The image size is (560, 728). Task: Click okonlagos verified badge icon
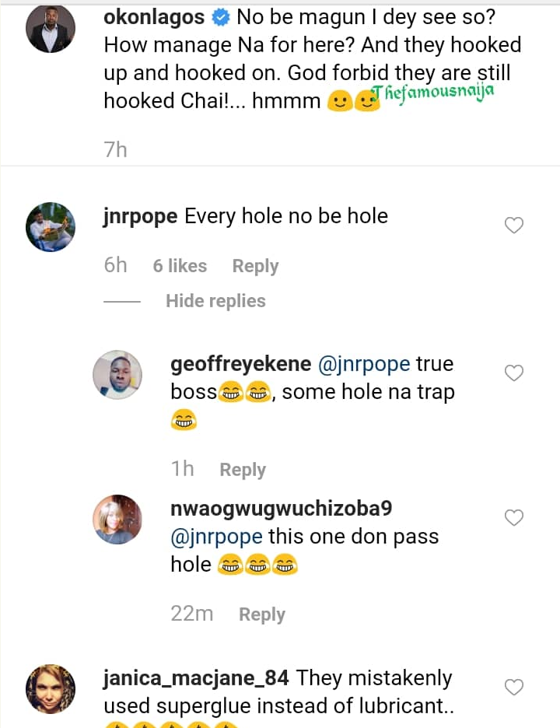[x=221, y=17]
